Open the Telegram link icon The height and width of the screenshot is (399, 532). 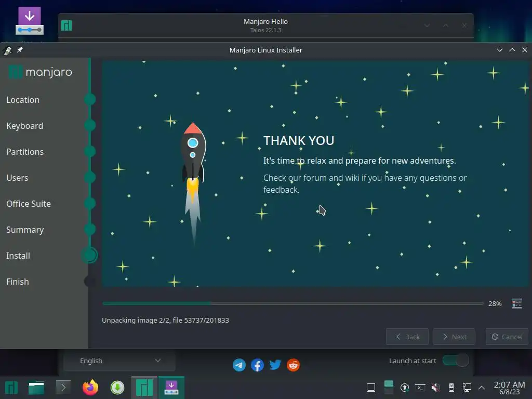pyautogui.click(x=239, y=365)
